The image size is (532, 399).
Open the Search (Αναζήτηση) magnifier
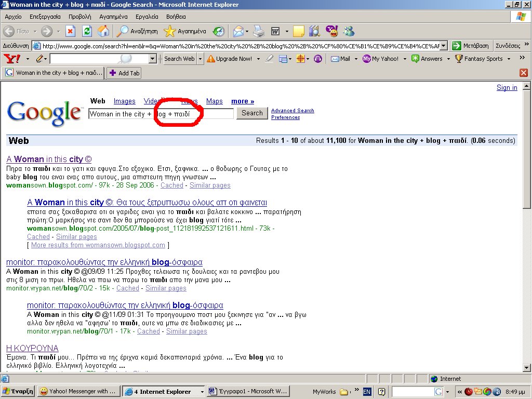137,32
